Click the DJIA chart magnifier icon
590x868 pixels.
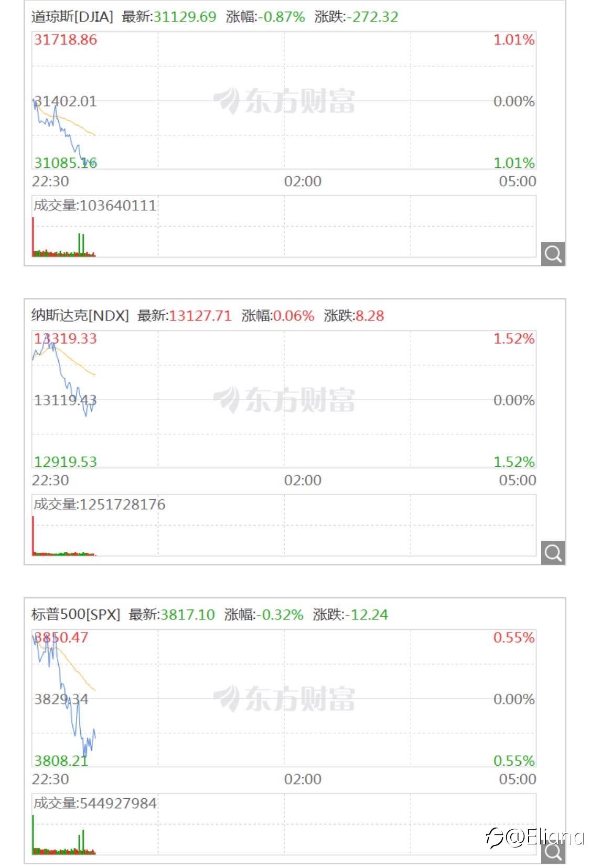(x=553, y=254)
